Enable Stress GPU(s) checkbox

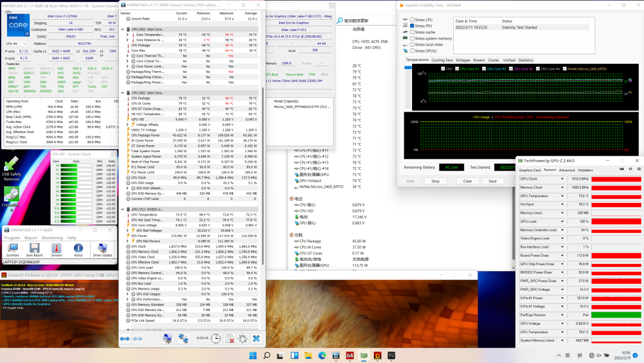coord(412,51)
